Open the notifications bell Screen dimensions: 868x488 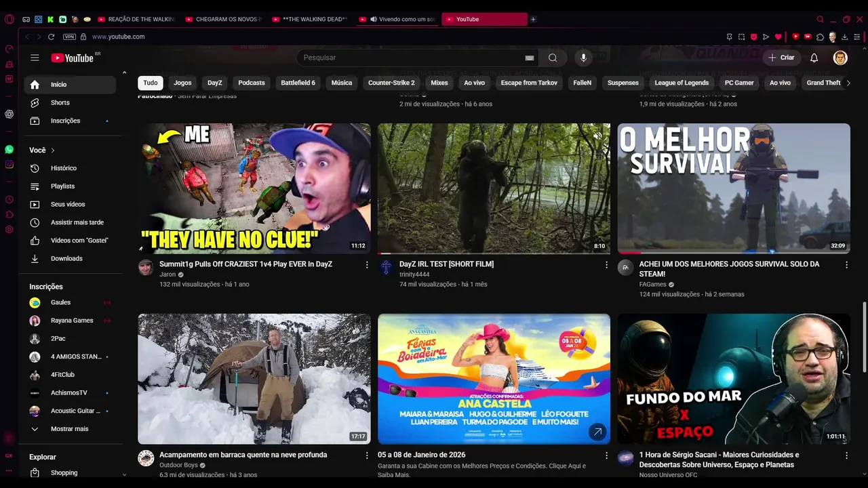pyautogui.click(x=814, y=58)
